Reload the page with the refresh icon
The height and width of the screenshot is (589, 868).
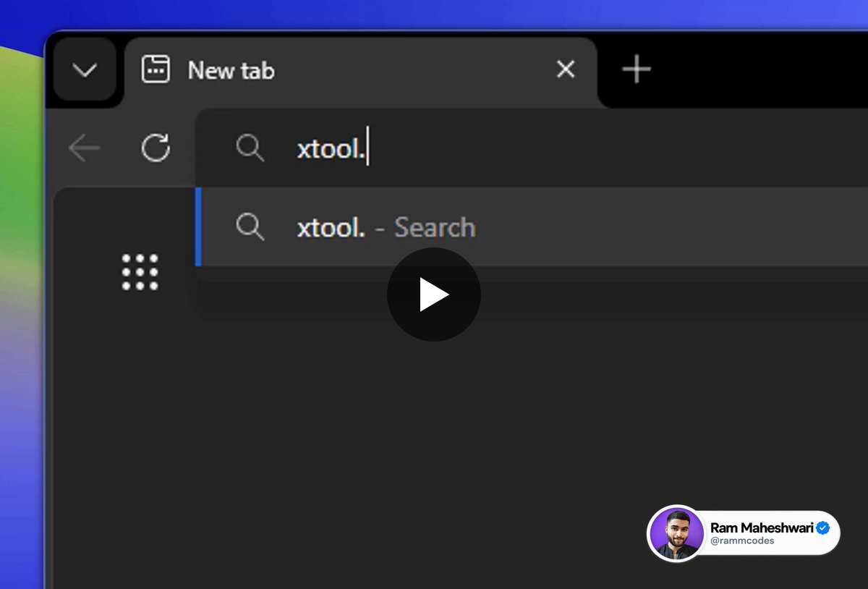point(156,148)
